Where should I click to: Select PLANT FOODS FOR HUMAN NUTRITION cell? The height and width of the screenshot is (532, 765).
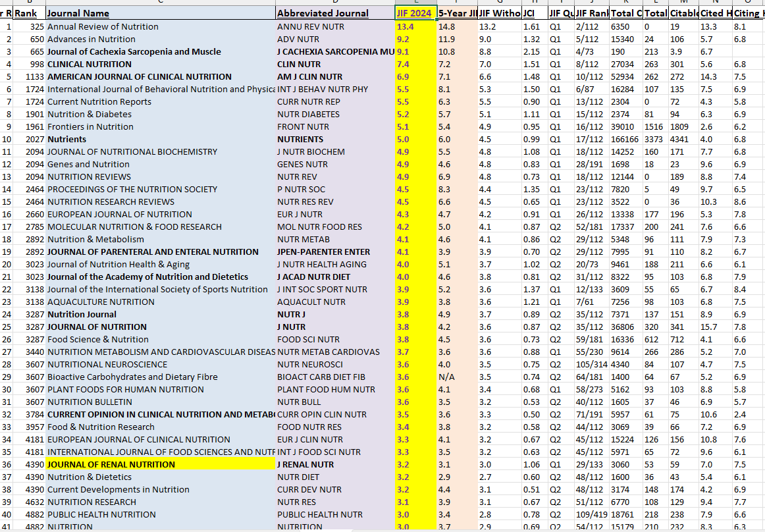click(161, 390)
